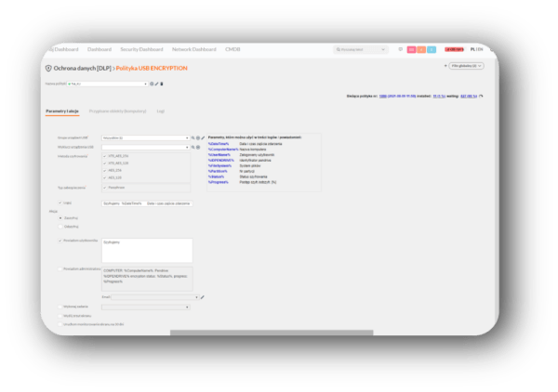Expand the Filtr globalny dropdown
Viewport: 558px width, 392px height.
[466, 66]
